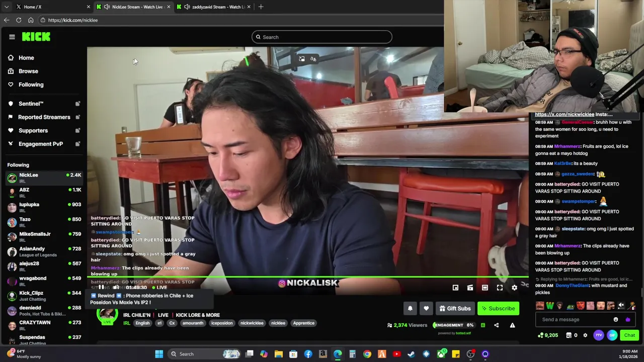The image size is (644, 362).
Task: Subscribe to the NickLee channel
Action: click(x=498, y=308)
